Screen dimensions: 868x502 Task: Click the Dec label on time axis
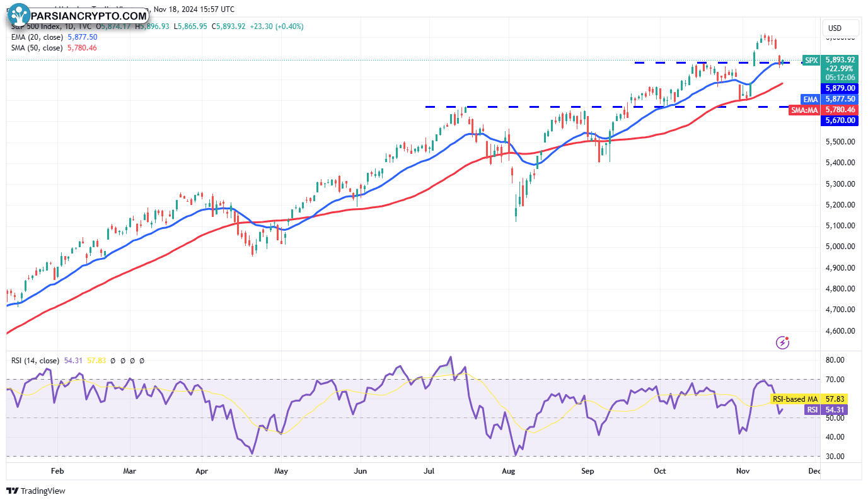coord(814,471)
